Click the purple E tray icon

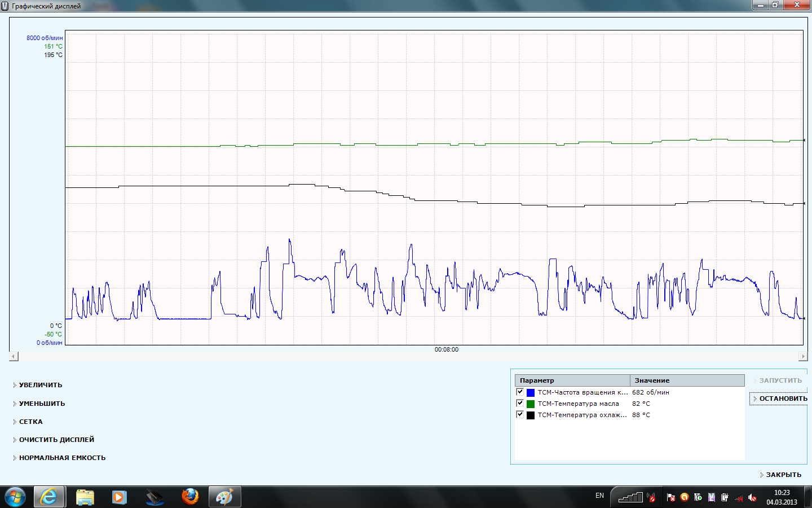point(712,497)
